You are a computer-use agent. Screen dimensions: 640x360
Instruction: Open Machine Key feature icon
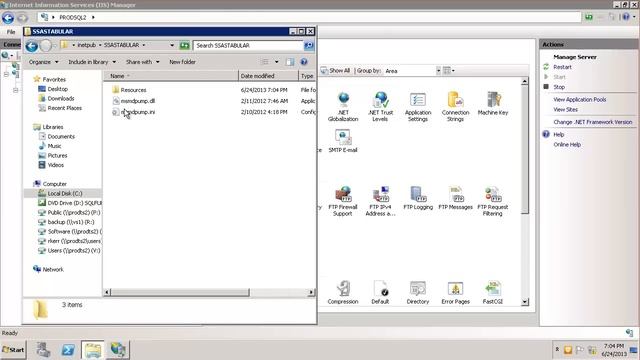493,104
